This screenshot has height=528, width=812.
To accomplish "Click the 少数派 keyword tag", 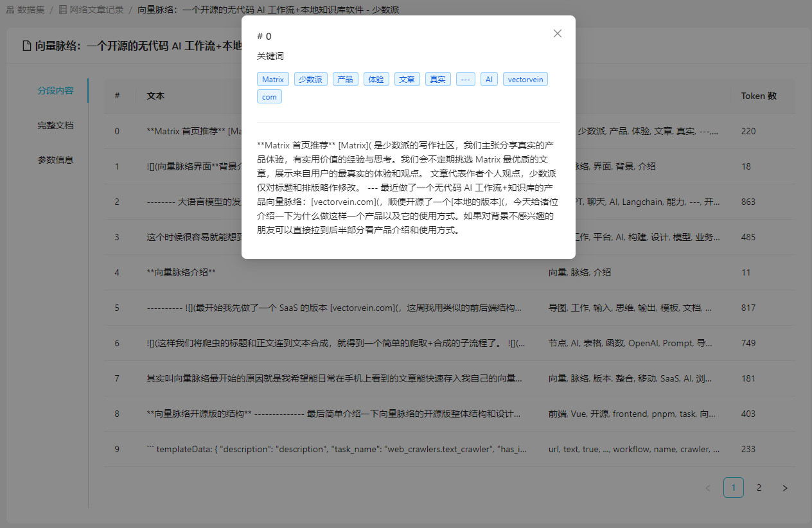I will (x=311, y=80).
